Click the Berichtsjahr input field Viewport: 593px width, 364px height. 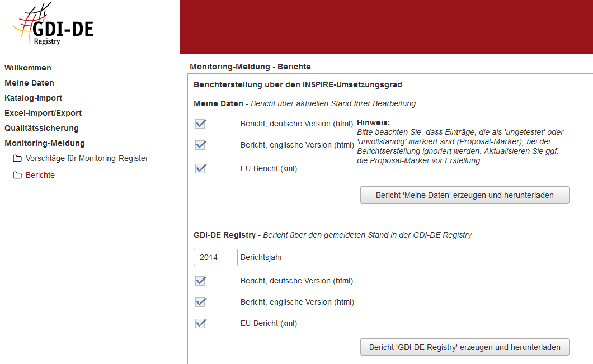click(x=215, y=257)
